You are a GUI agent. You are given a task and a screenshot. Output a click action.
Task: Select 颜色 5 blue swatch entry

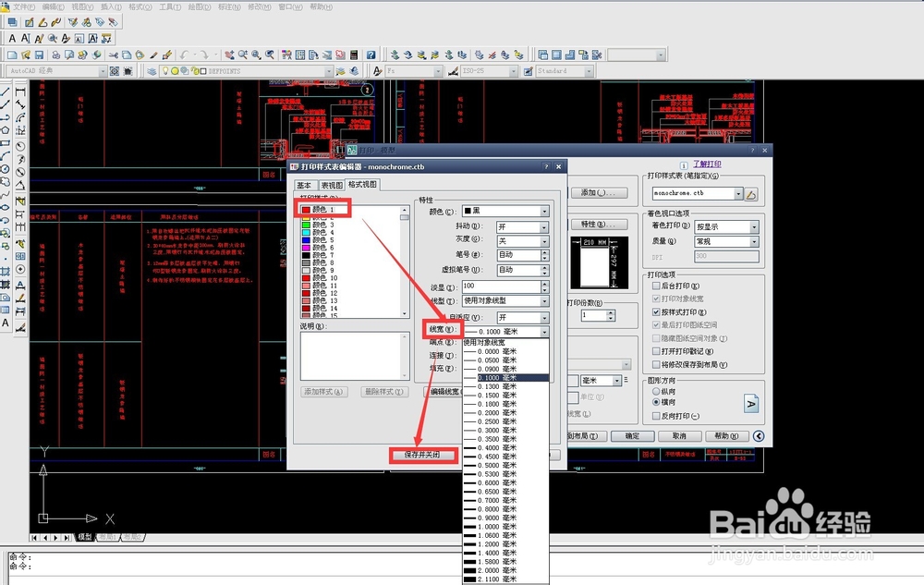[x=318, y=239]
